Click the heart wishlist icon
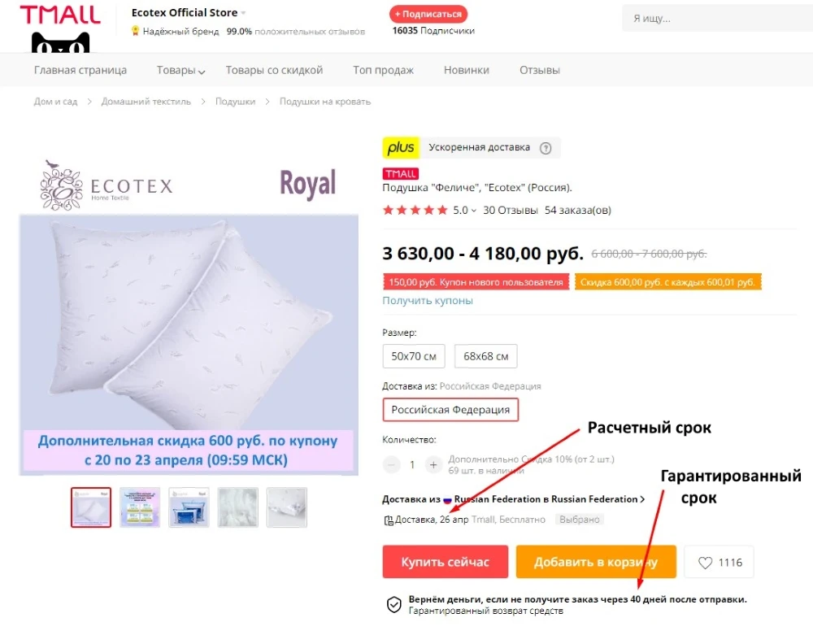Viewport: 813px width, 644px height. point(705,563)
